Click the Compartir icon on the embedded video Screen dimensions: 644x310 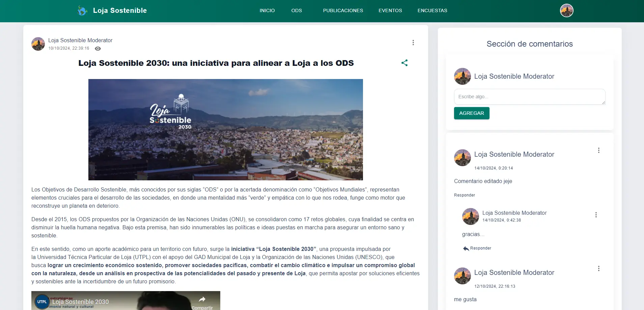tap(202, 299)
